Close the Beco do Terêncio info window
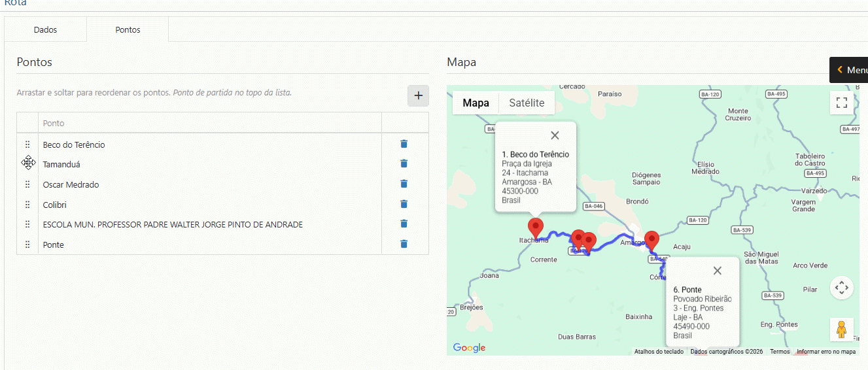 click(555, 135)
